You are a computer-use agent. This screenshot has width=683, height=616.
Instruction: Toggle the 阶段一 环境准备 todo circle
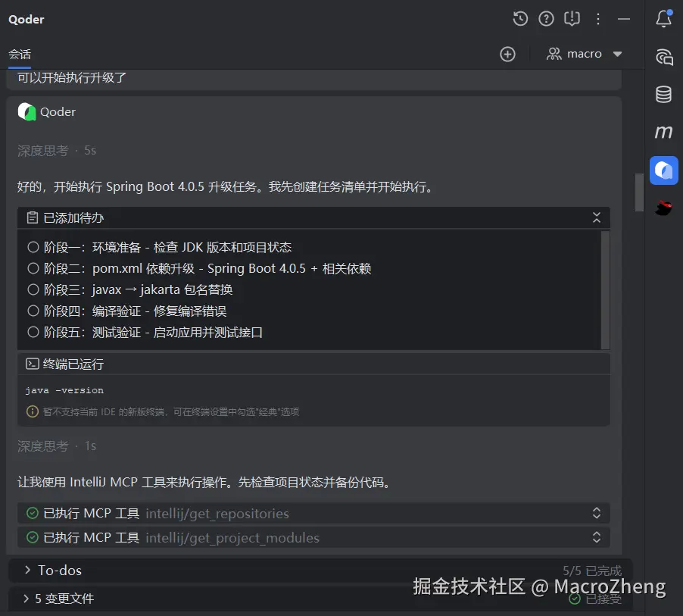(x=33, y=247)
